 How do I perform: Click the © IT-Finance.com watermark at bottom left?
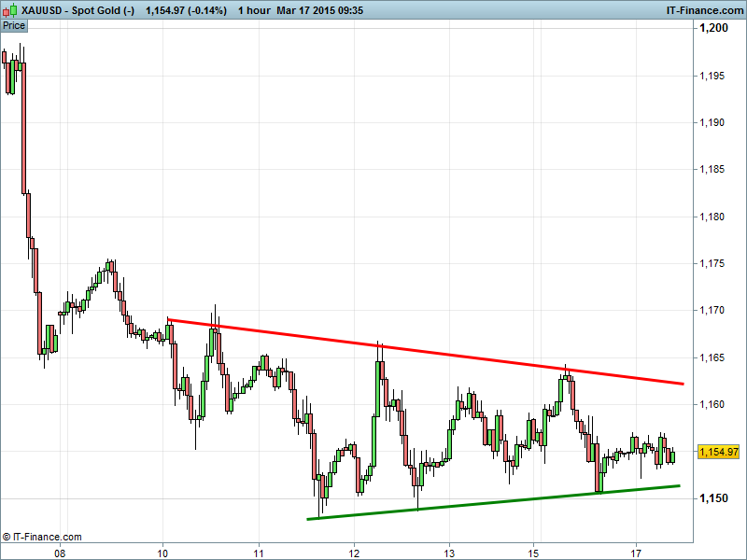click(42, 537)
